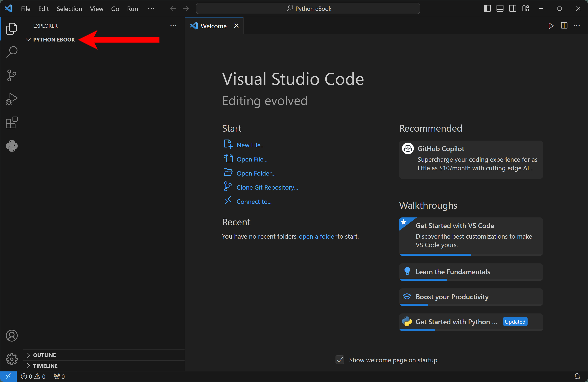Open the Manage gear settings icon
This screenshot has height=382, width=588.
coord(12,359)
